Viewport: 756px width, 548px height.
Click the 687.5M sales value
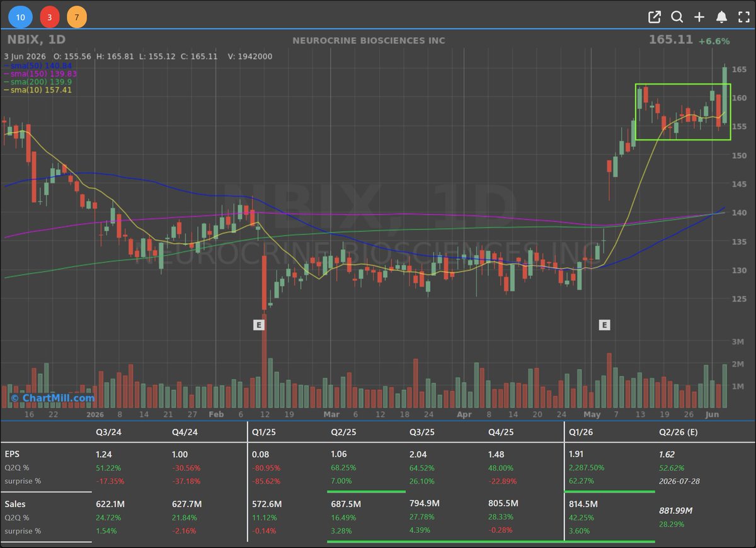[x=346, y=504]
